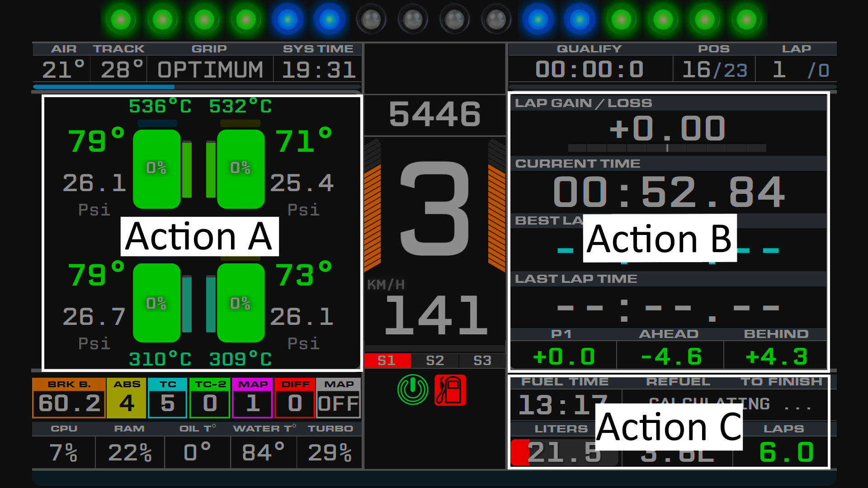The image size is (868, 488).
Task: Click the fifth LED, first blue shift light
Action: coord(288,19)
